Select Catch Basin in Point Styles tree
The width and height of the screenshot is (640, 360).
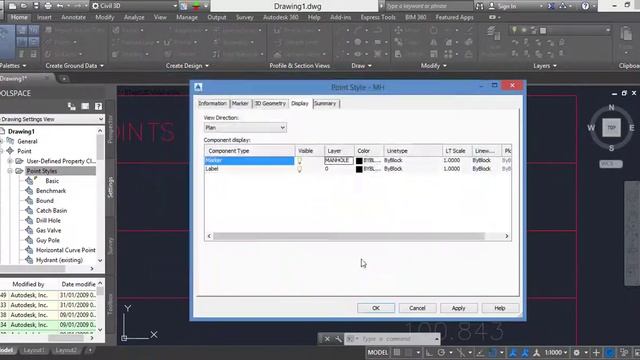[51, 211]
